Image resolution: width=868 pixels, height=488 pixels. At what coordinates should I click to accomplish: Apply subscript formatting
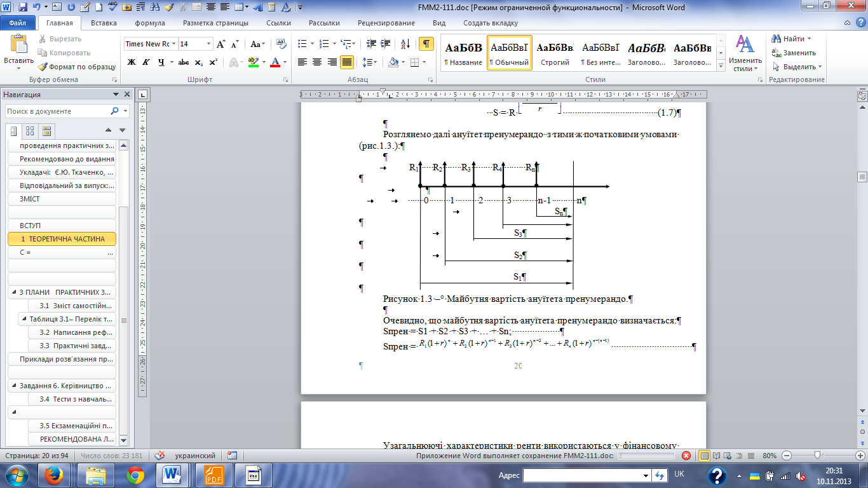coord(199,62)
